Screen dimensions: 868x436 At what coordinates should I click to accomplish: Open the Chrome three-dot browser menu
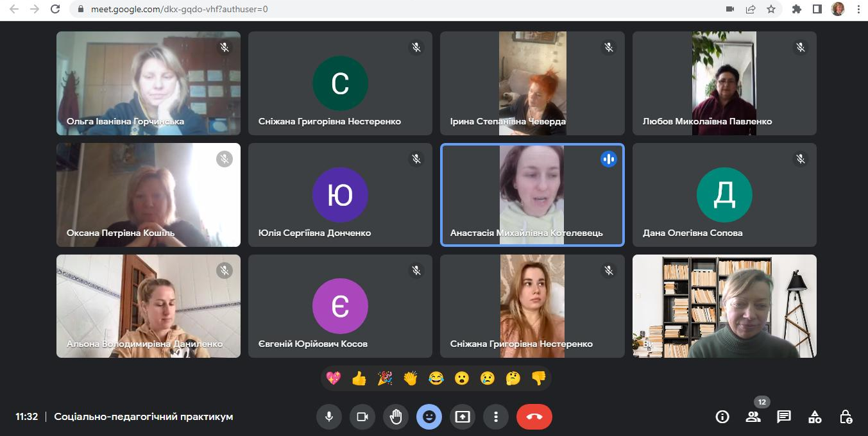click(858, 9)
